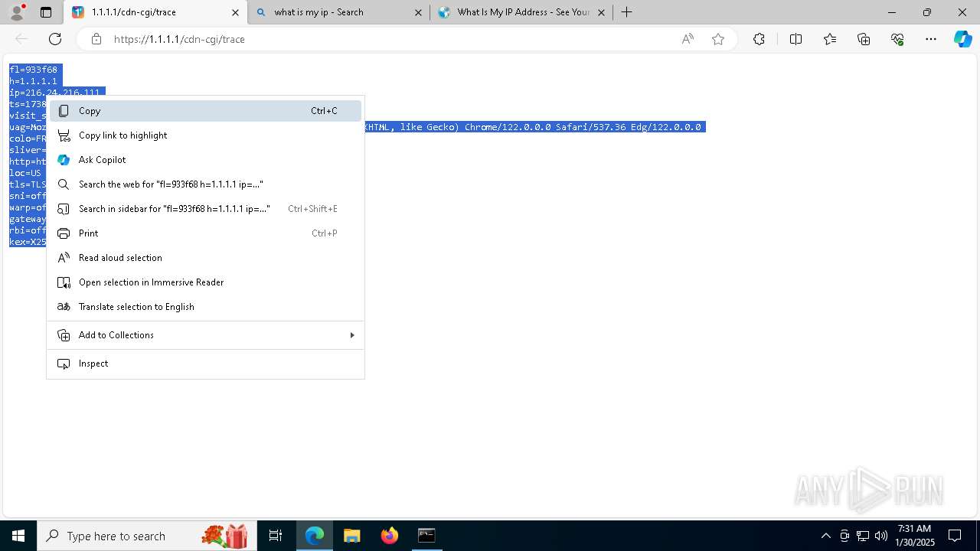Add this page to favorites star

coord(718,39)
